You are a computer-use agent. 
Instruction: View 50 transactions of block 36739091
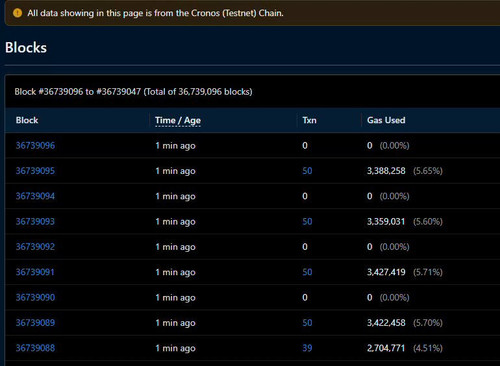point(307,272)
